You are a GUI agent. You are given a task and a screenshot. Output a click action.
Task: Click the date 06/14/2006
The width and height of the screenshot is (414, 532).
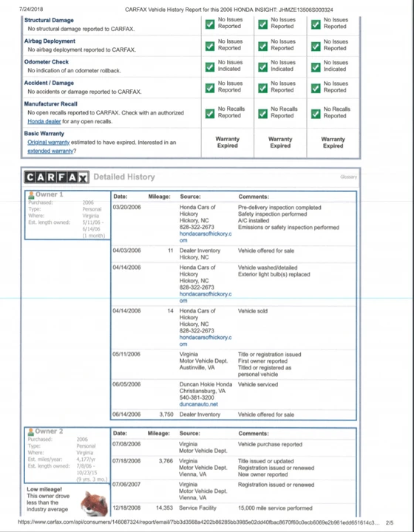click(x=126, y=415)
